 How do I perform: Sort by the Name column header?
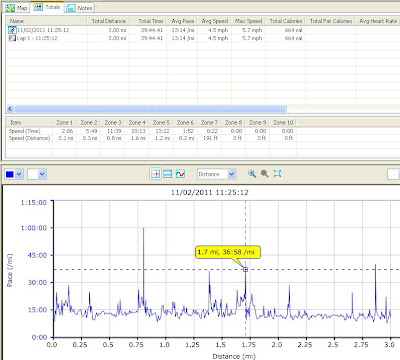click(47, 21)
